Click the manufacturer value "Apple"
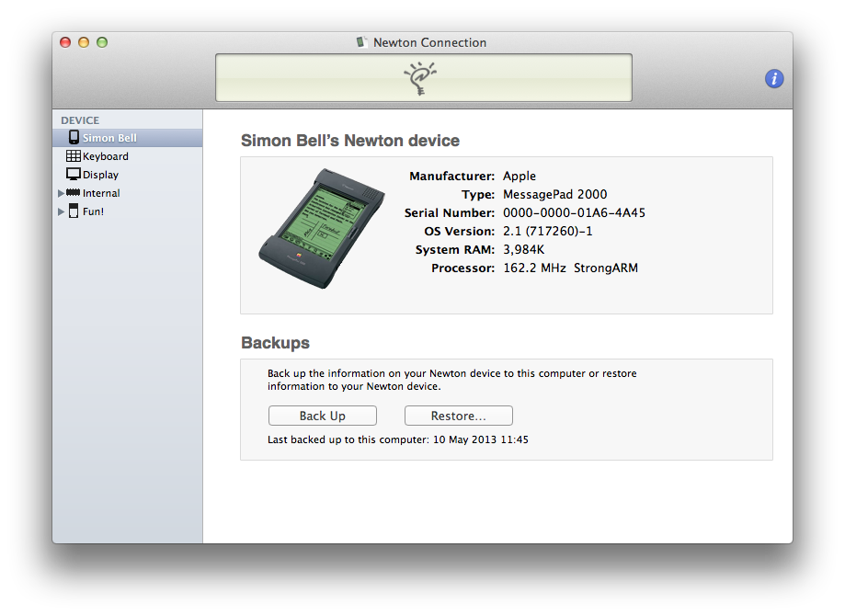845x616 pixels. click(520, 177)
